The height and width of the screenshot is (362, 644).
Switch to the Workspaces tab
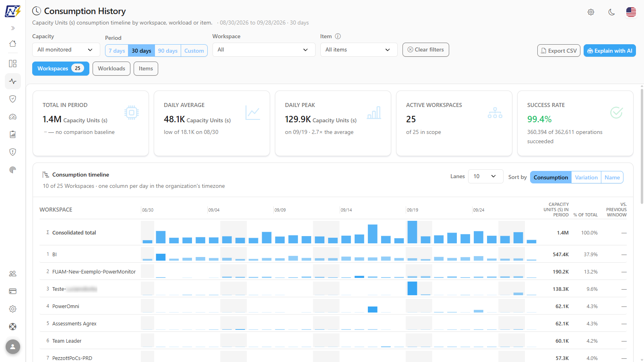click(x=61, y=68)
